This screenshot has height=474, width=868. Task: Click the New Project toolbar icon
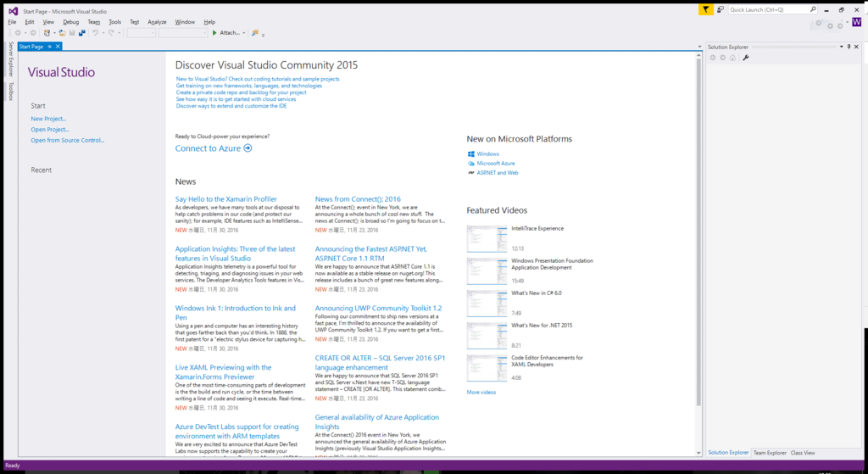47,33
